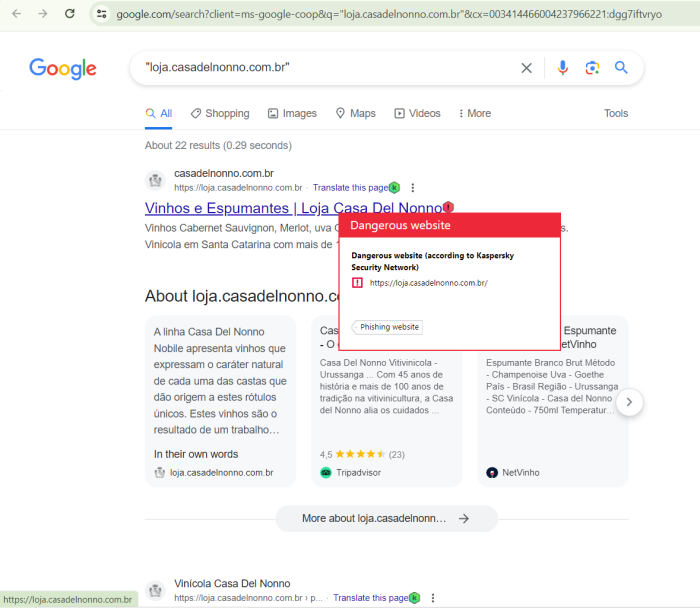Viewport: 700px width, 608px height.
Task: Switch to the Images tab
Action: point(292,113)
